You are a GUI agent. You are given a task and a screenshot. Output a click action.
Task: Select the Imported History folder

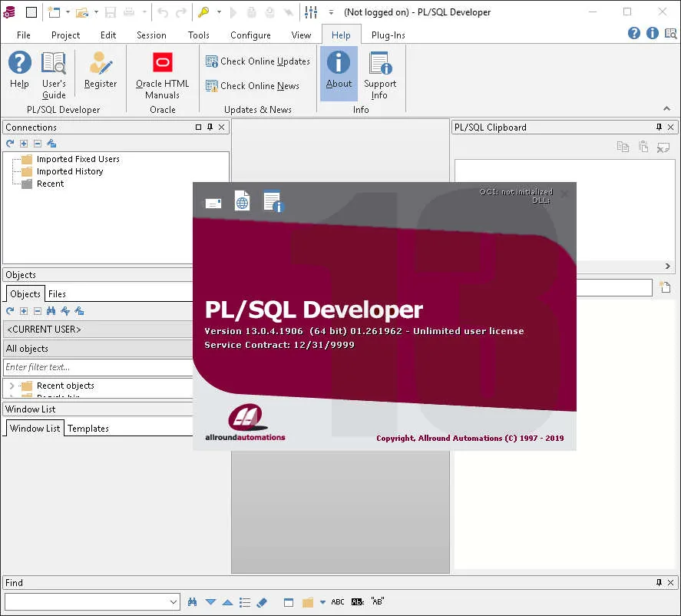click(x=70, y=171)
